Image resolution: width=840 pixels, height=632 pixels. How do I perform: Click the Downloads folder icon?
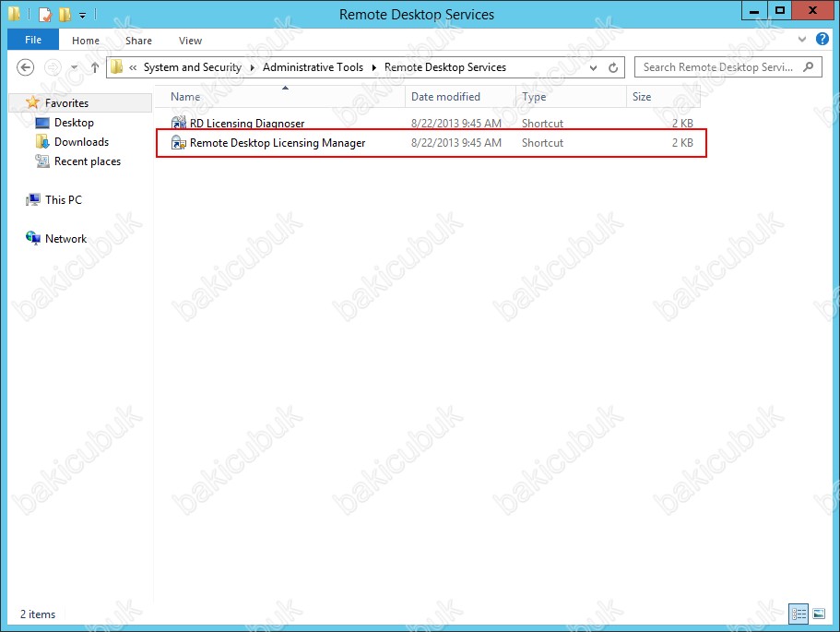point(42,141)
